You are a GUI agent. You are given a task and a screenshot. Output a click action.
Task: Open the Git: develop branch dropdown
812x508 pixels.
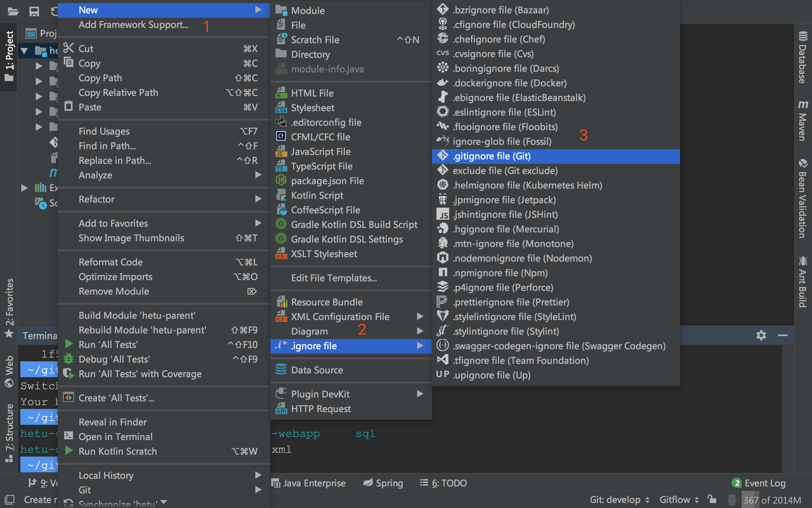pos(619,500)
